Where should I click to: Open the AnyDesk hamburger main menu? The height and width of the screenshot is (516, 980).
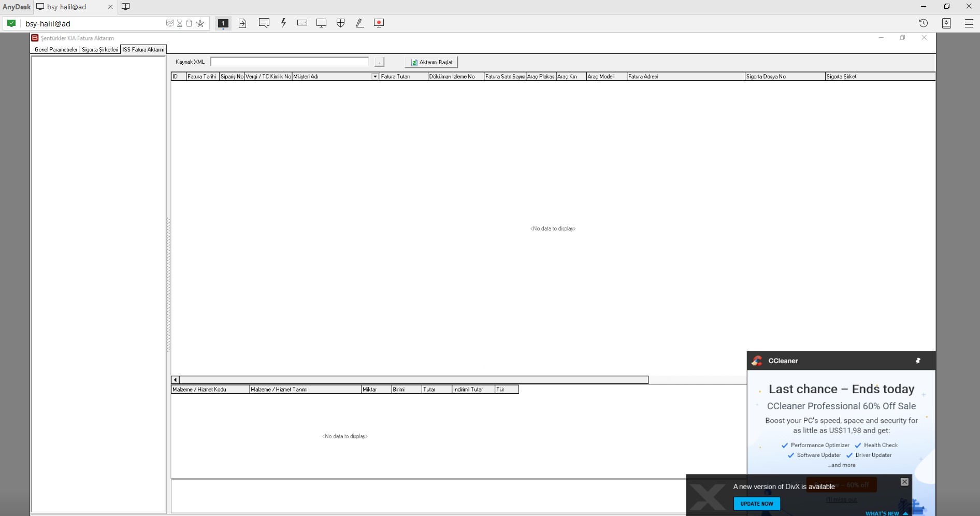tap(969, 23)
